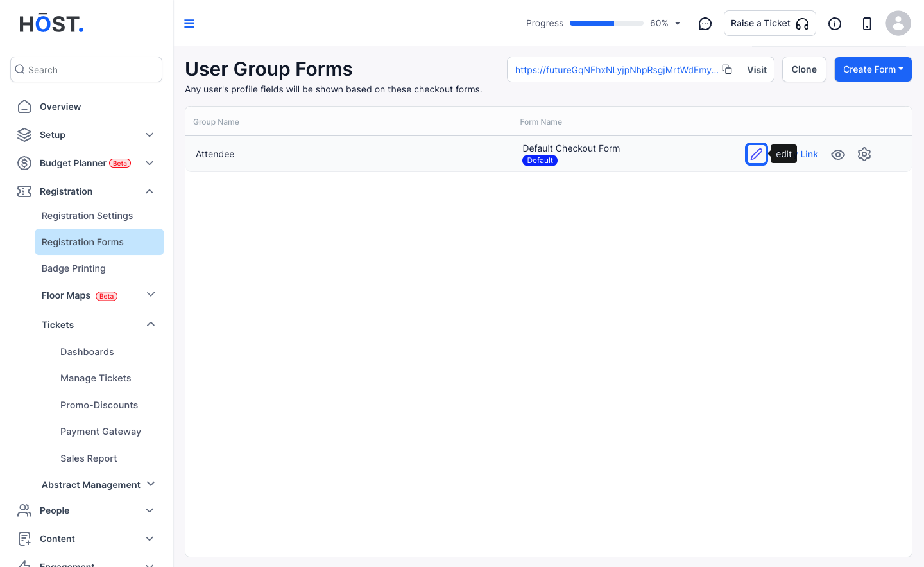Viewport: 924px width, 567px height.
Task: Open the form URL link
Action: [x=617, y=70]
